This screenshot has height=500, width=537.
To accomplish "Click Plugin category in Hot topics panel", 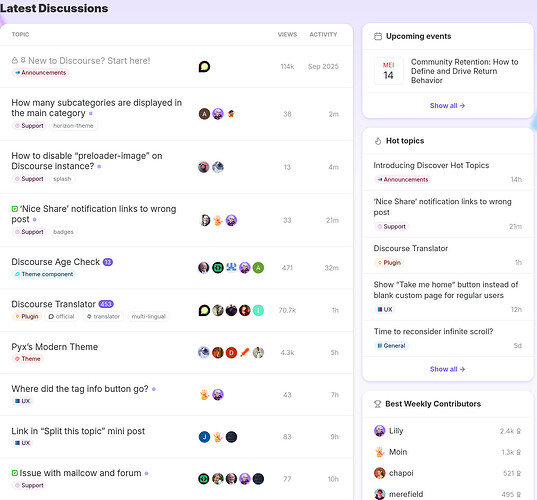I will pos(389,263).
